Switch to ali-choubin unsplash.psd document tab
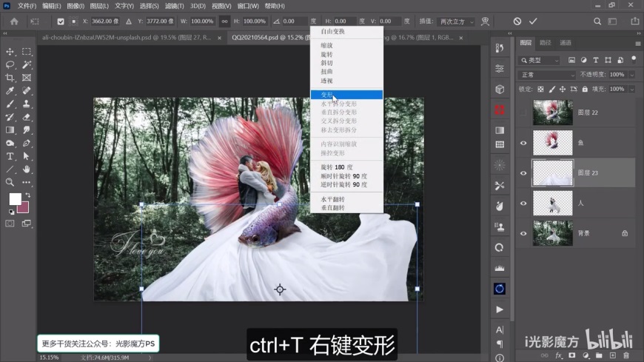The height and width of the screenshot is (362, 644). tap(127, 38)
